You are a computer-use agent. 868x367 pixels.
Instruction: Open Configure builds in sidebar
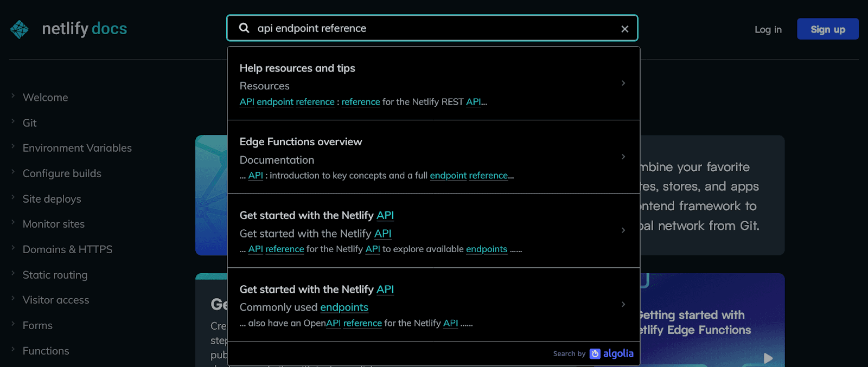pos(62,173)
